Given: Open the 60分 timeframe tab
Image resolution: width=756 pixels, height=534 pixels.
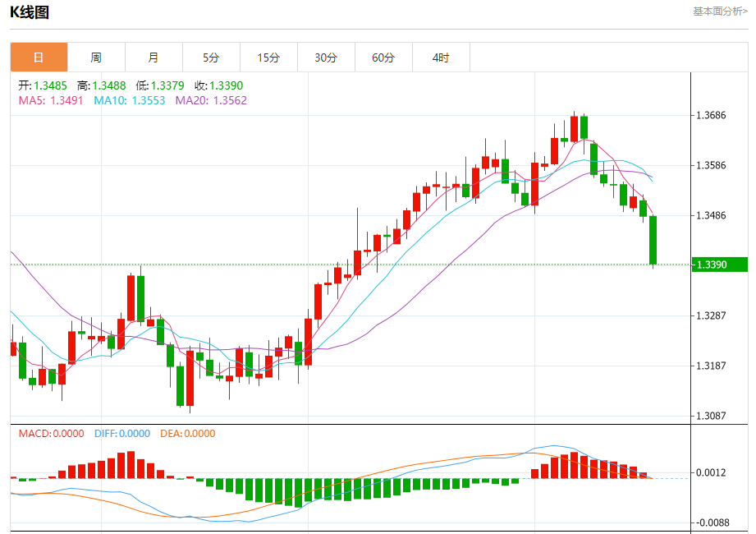Looking at the screenshot, I should click(x=383, y=58).
